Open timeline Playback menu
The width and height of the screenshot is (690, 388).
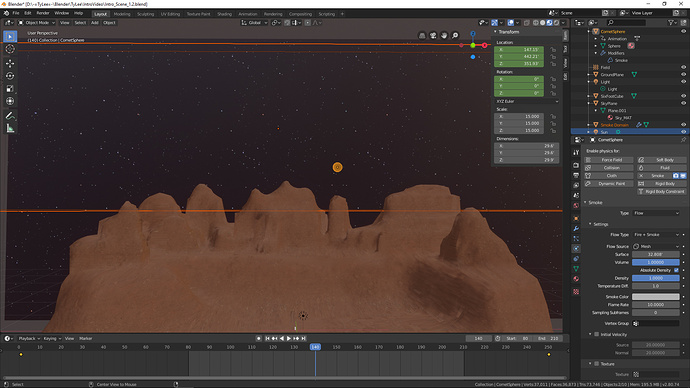coord(29,338)
